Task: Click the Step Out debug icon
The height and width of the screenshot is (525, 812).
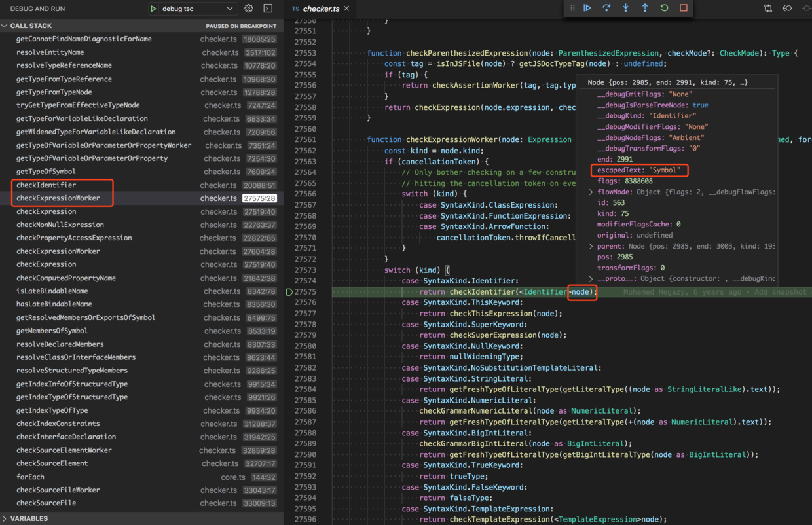Action: point(645,8)
